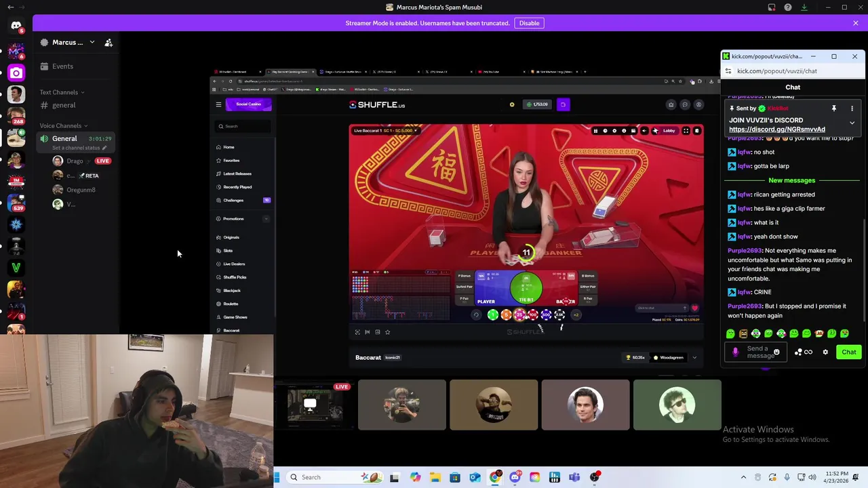Show hidden system tray icons chevron

pyautogui.click(x=743, y=477)
